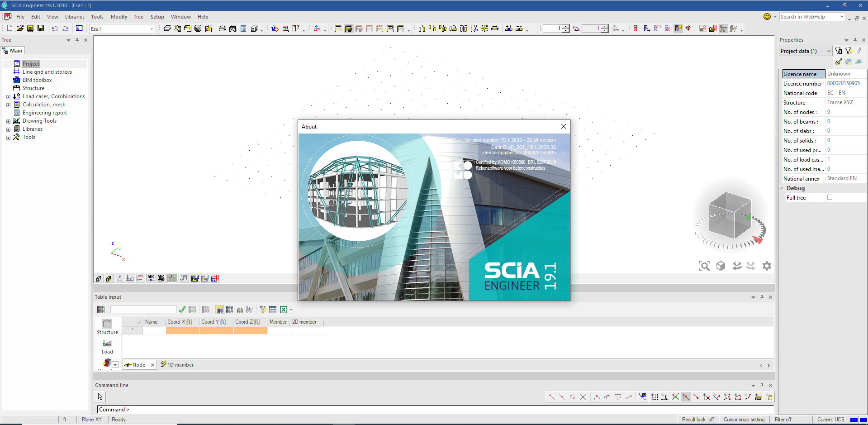Save the project with the floppy disk icon
This screenshot has height=425, width=868.
pos(41,29)
